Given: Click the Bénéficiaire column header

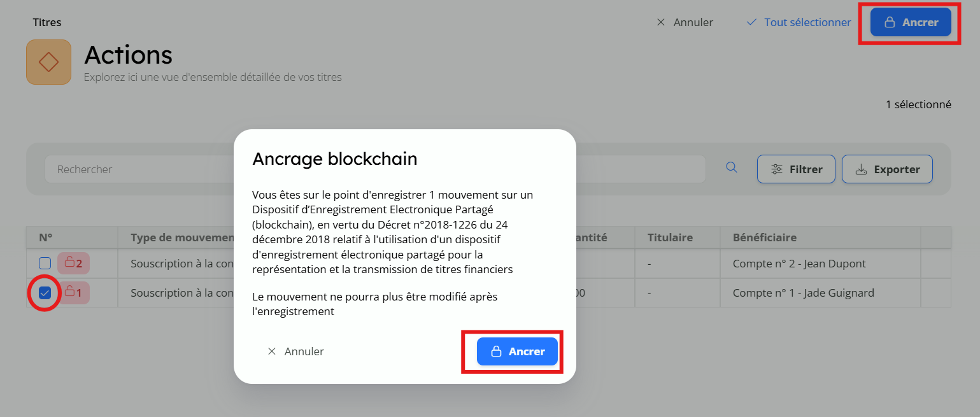Looking at the screenshot, I should (x=764, y=237).
